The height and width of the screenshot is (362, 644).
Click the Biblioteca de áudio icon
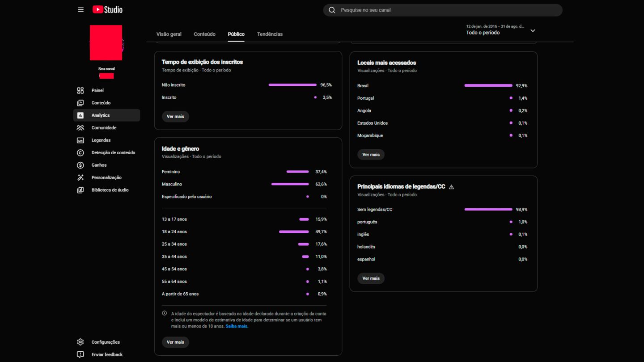point(80,190)
